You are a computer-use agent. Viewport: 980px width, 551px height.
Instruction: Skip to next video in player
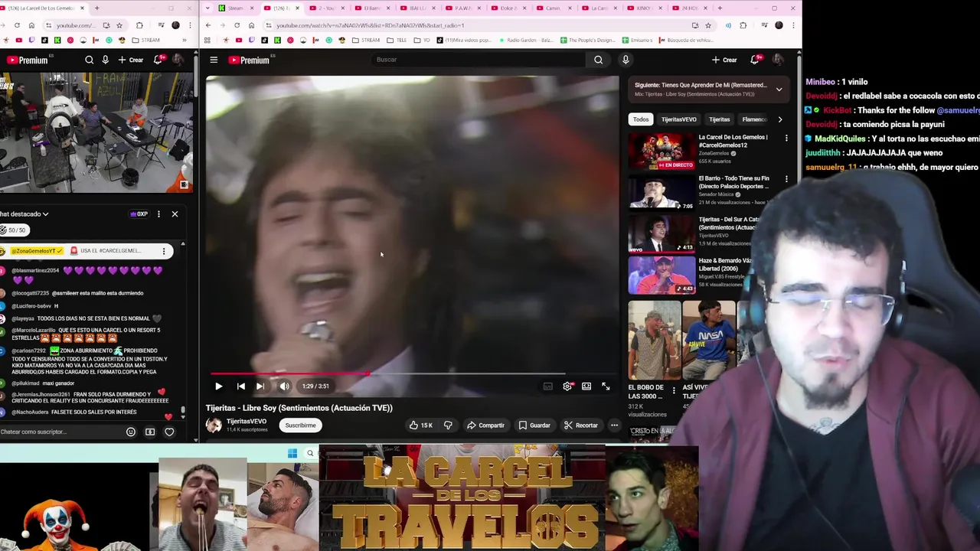click(x=260, y=386)
